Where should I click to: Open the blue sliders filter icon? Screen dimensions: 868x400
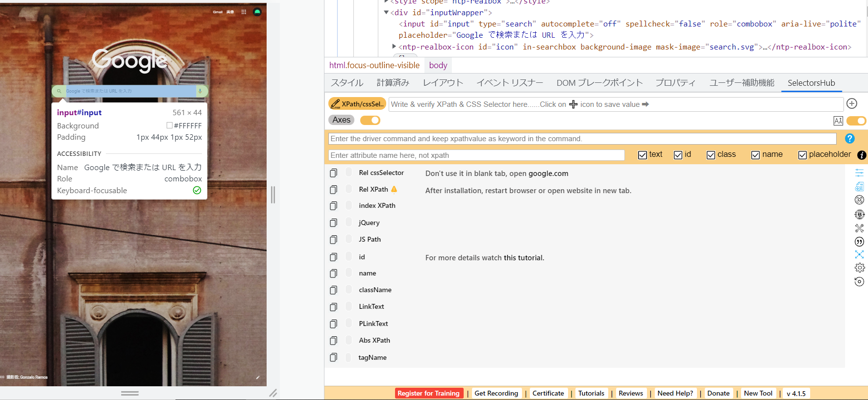click(x=859, y=173)
